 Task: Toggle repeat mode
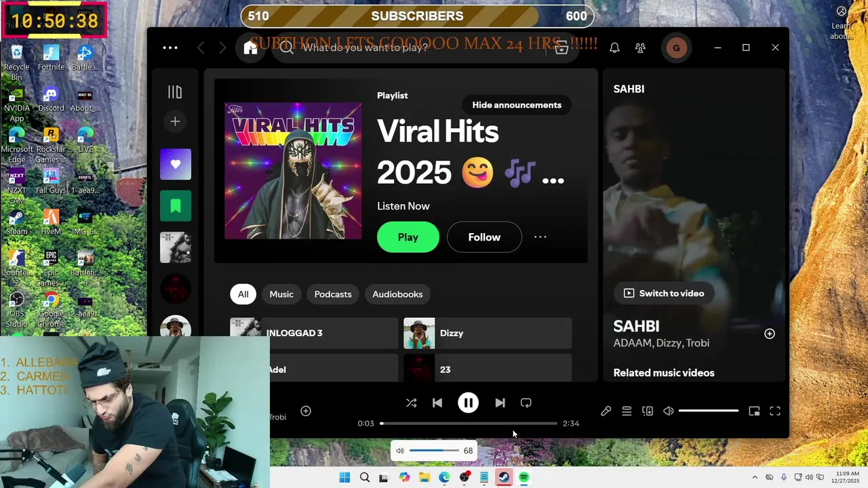click(x=526, y=403)
